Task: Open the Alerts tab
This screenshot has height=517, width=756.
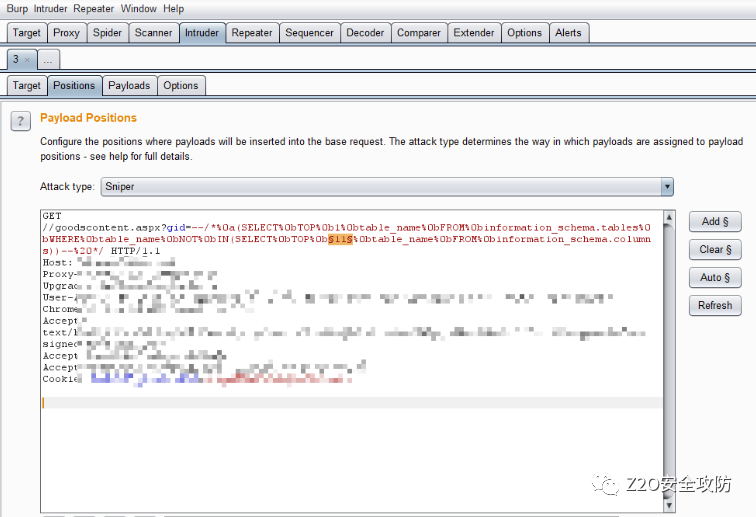Action: (x=568, y=33)
